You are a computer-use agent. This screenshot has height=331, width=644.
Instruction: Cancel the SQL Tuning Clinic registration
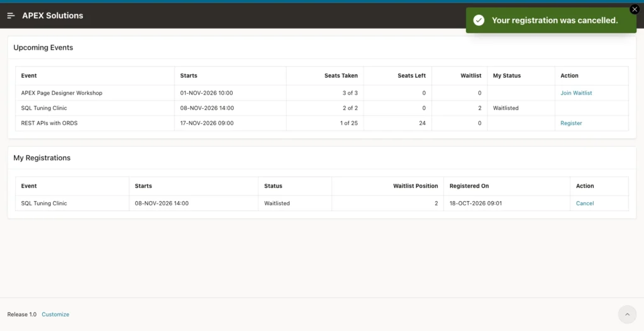tap(584, 203)
